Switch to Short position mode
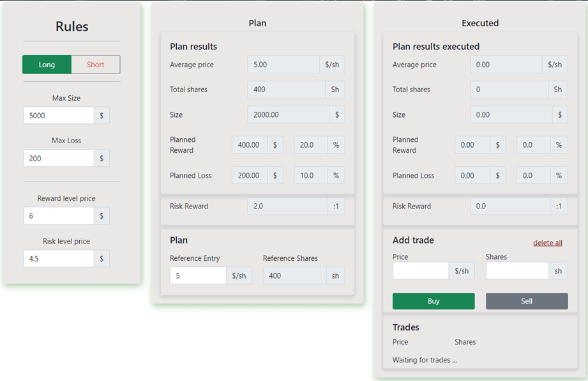The height and width of the screenshot is (381, 588). click(95, 65)
